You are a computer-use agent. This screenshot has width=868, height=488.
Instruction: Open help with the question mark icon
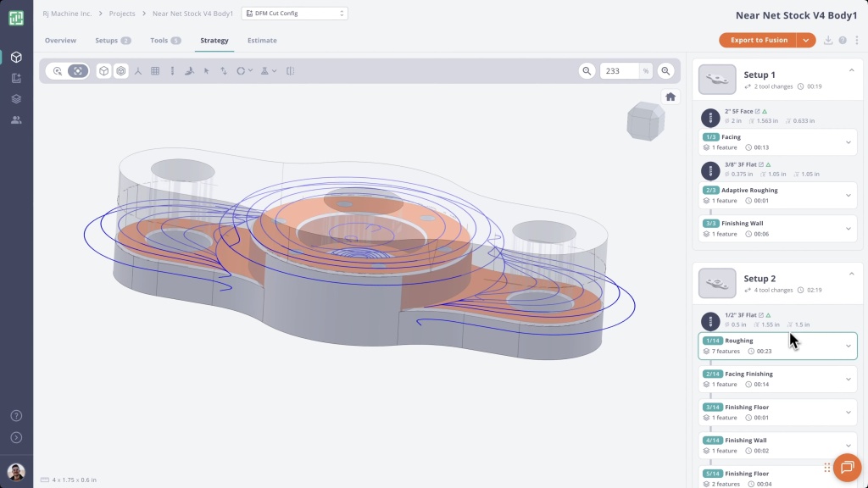point(843,40)
